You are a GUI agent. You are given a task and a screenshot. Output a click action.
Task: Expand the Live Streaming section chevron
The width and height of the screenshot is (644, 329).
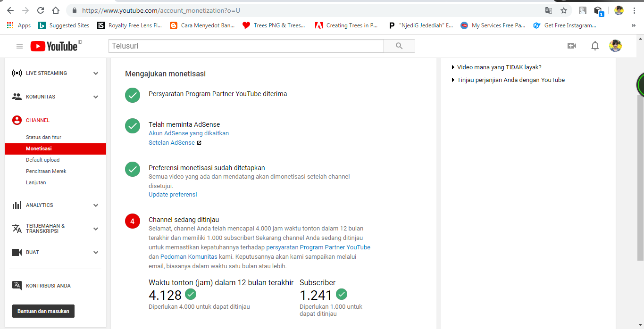coord(96,73)
